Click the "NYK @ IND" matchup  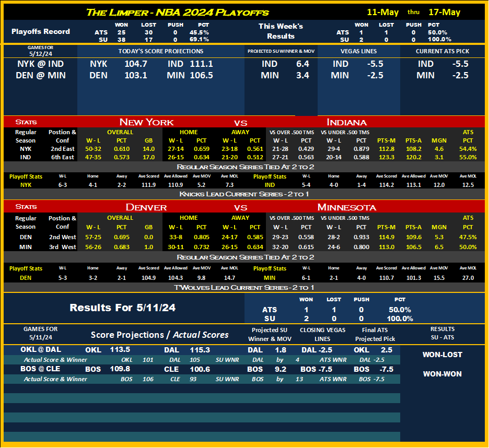(41, 64)
